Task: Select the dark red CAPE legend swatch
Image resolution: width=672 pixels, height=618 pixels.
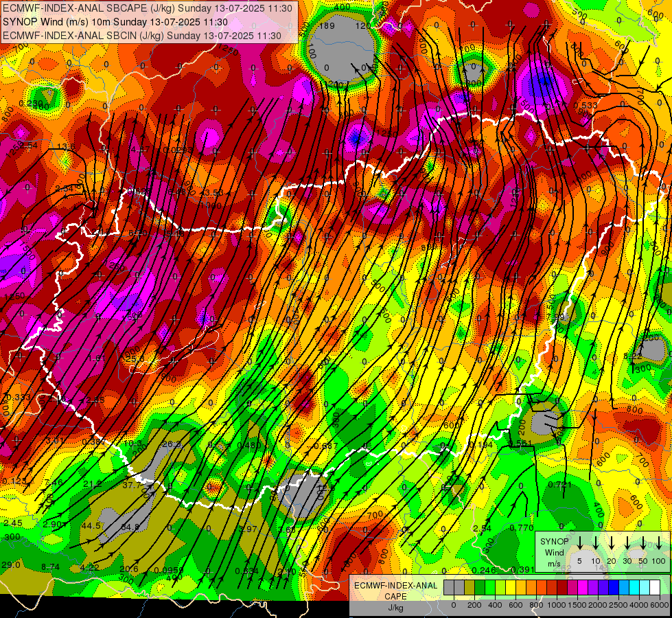Action: [562, 587]
